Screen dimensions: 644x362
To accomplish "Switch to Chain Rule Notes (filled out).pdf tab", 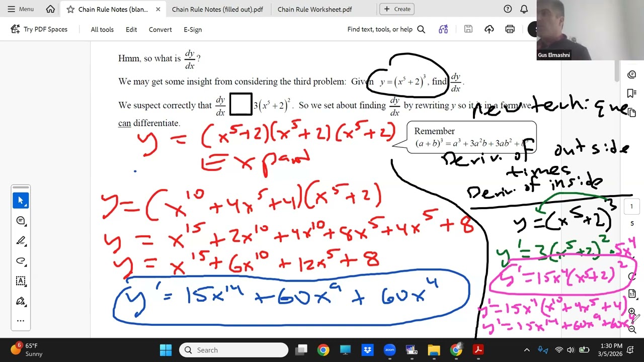I will [x=217, y=10].
